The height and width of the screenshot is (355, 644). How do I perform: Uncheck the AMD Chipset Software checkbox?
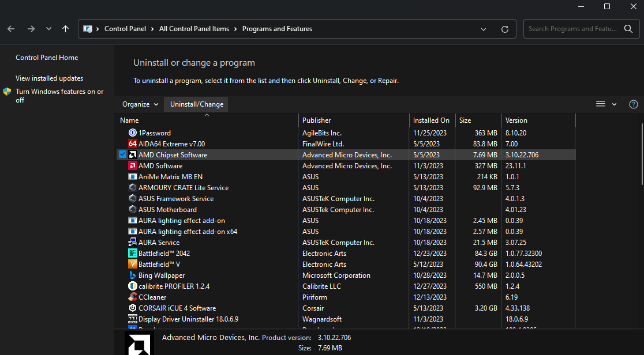tap(123, 155)
